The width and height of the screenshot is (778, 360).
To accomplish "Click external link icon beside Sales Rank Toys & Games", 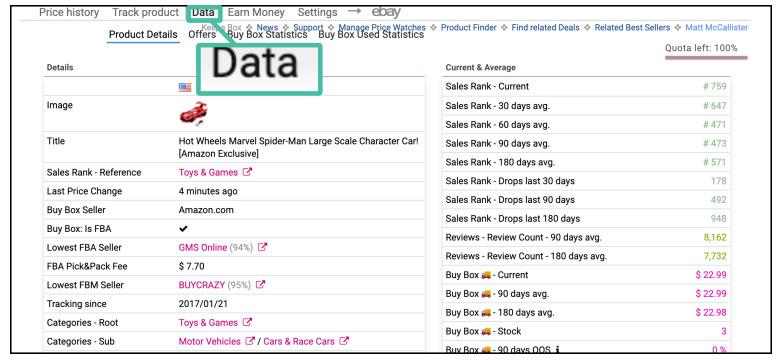I will [247, 173].
